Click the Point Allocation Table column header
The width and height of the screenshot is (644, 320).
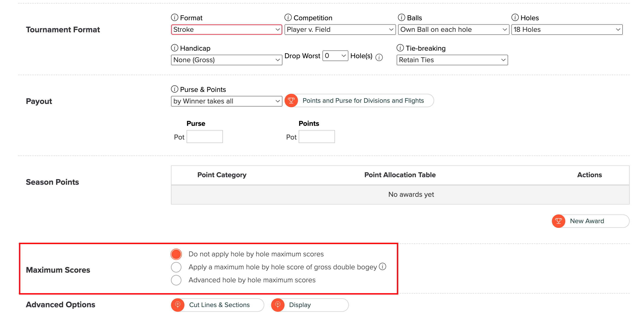400,175
